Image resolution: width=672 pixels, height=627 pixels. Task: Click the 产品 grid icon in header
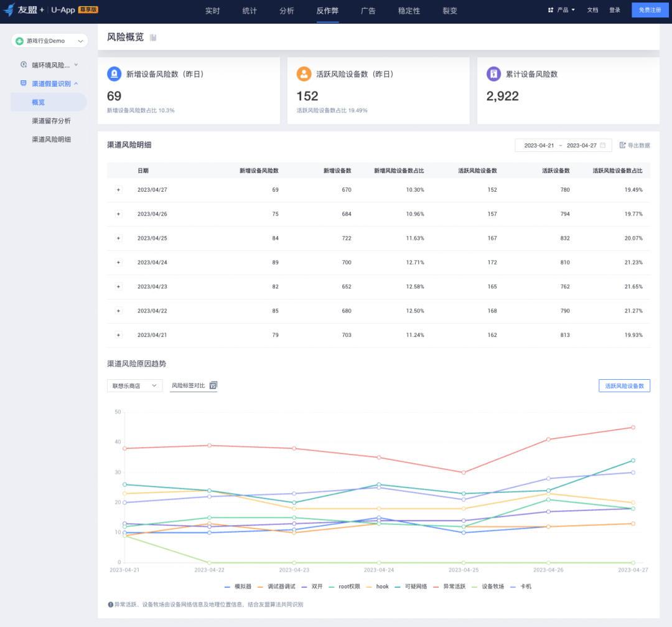coord(551,10)
